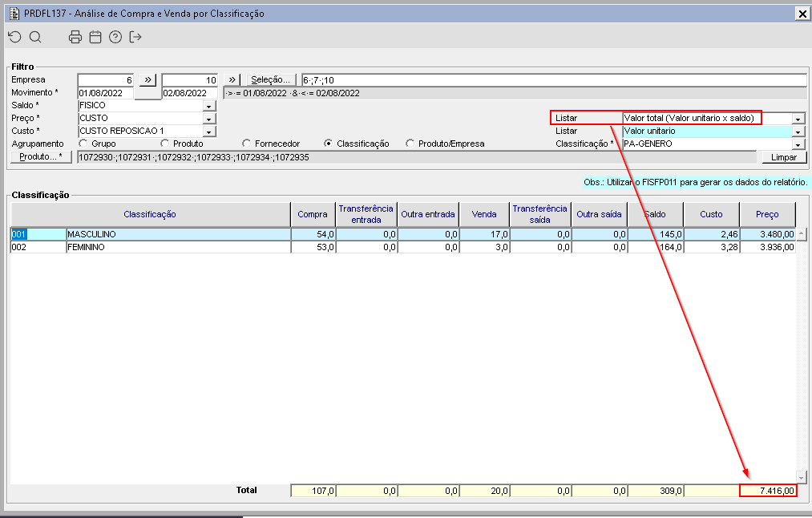Click the table scrollbar up arrow
The width and height of the screenshot is (812, 518).
[801, 233]
